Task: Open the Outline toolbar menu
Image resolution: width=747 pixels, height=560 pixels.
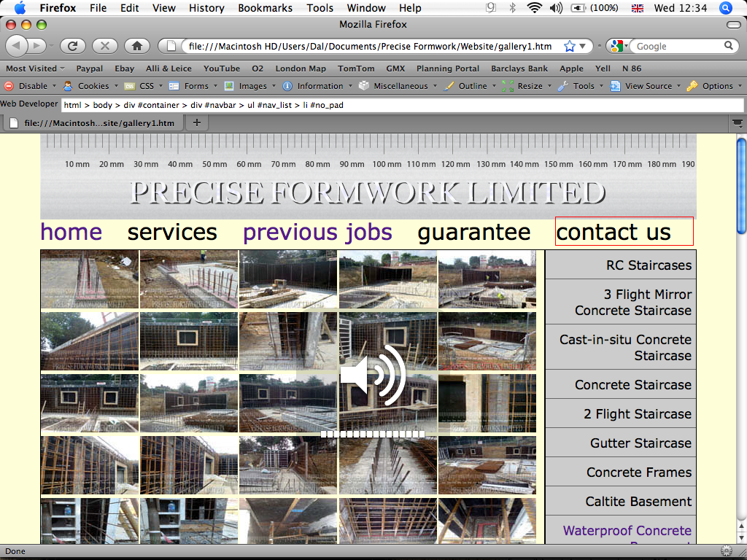Action: (x=471, y=86)
